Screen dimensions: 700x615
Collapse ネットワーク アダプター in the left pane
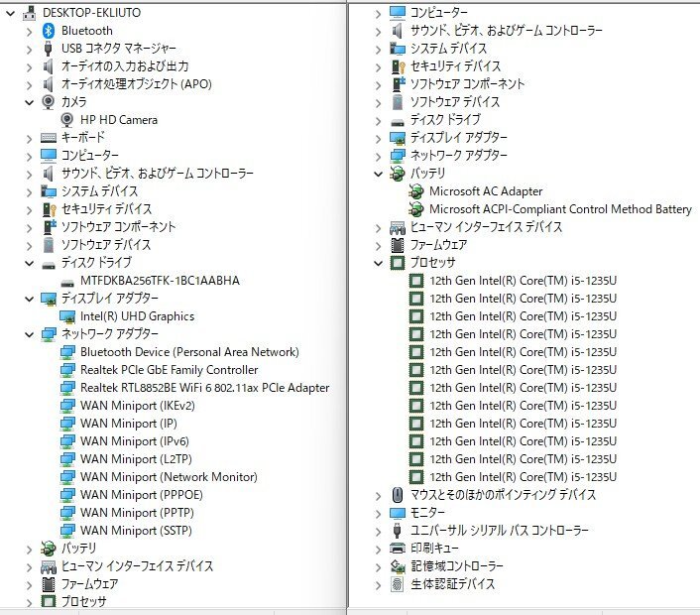pyautogui.click(x=29, y=335)
